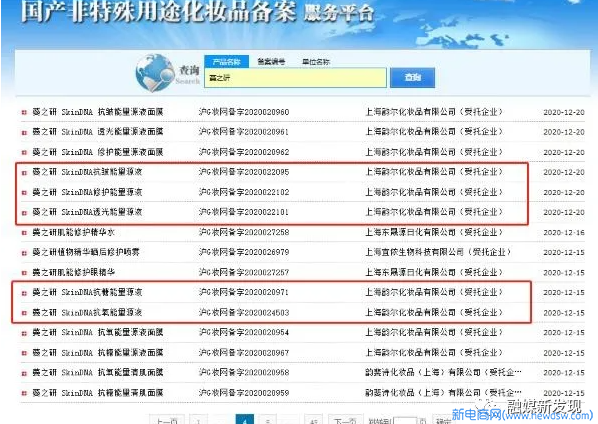Select filing number 沪G妆网备字2020020959
The height and width of the screenshot is (424, 598).
(x=244, y=393)
